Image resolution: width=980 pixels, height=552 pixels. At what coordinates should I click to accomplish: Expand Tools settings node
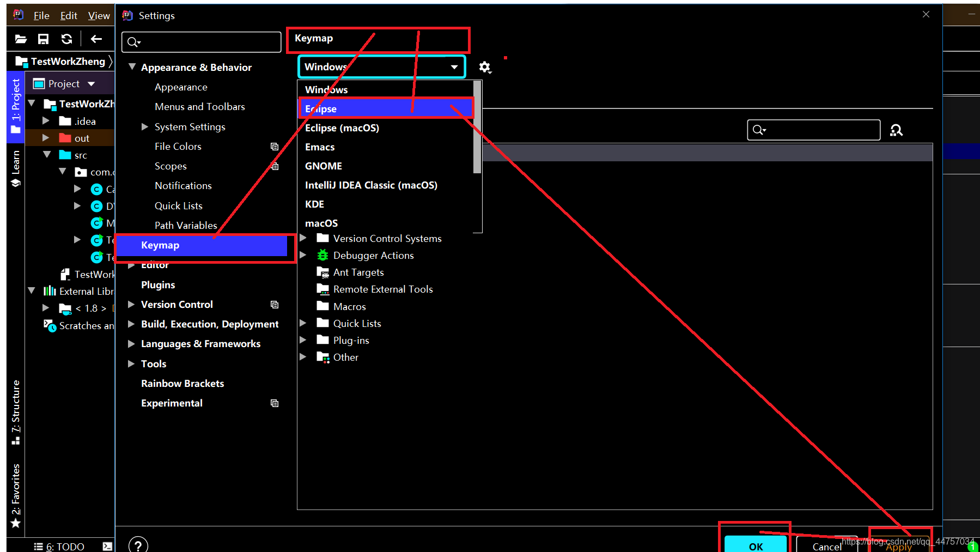click(131, 363)
